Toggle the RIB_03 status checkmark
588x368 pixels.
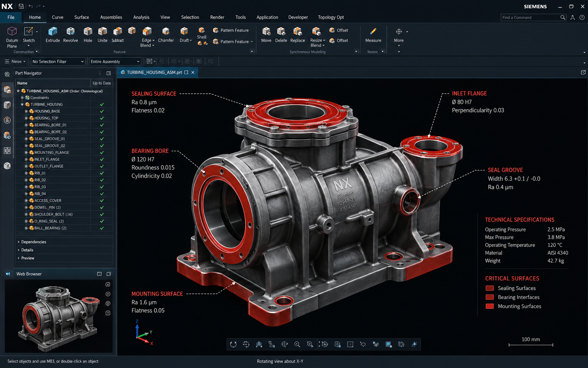(x=102, y=187)
